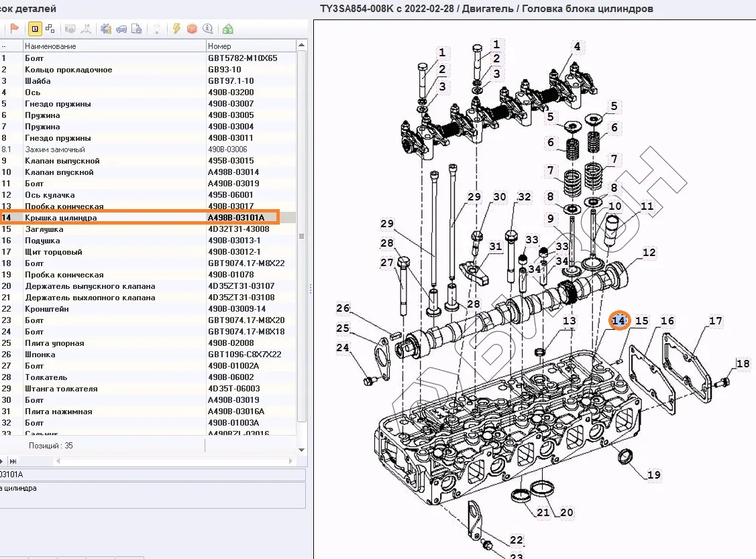Viewport: 756px width, 559px height.
Task: Sort by the Номер column header
Action: click(250, 46)
